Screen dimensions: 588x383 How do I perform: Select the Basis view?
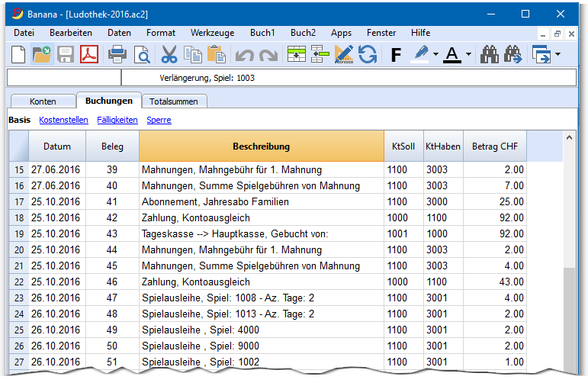click(x=20, y=120)
